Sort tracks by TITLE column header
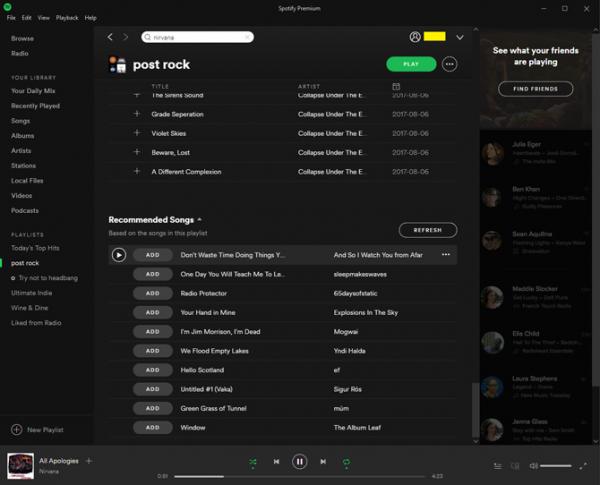The height and width of the screenshot is (485, 600). pos(160,87)
